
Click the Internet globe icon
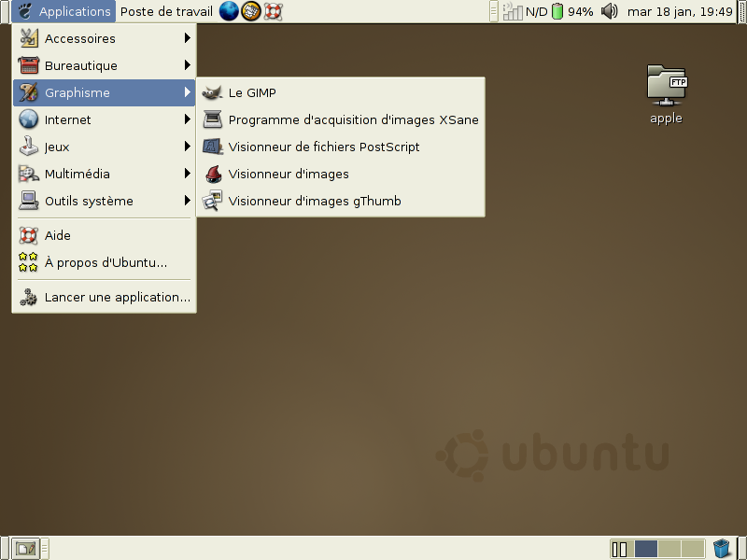pyautogui.click(x=29, y=119)
